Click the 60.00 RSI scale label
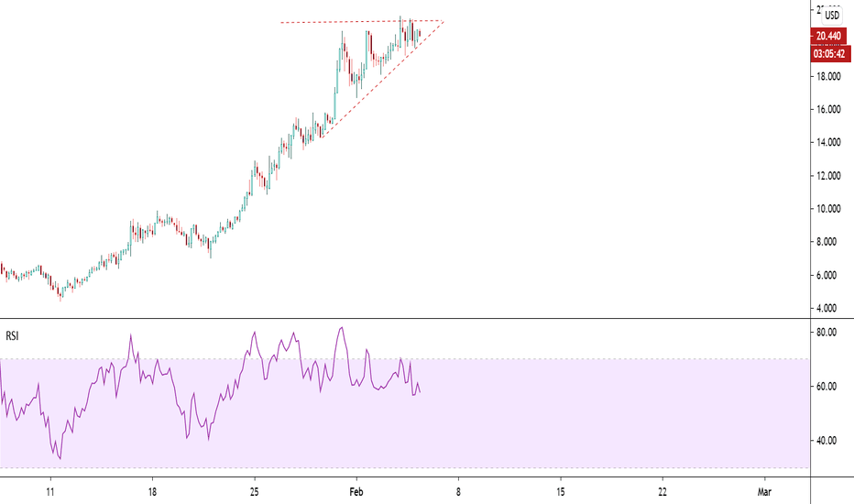The image size is (854, 504). pos(827,387)
